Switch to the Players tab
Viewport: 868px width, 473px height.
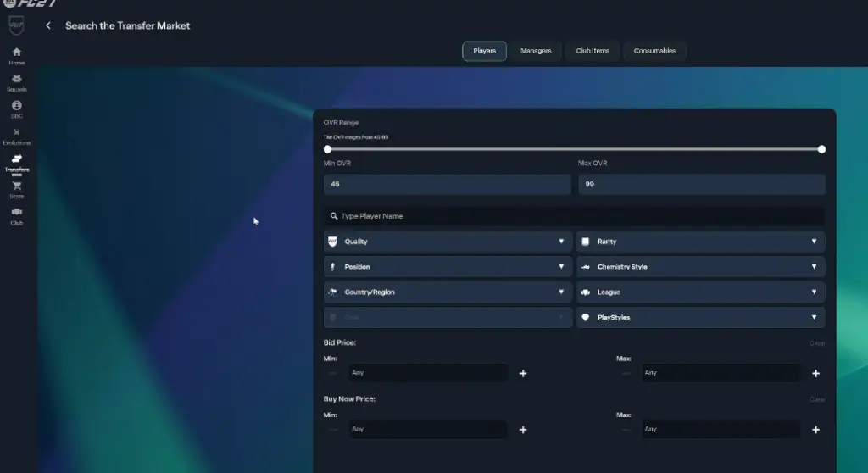click(x=484, y=51)
